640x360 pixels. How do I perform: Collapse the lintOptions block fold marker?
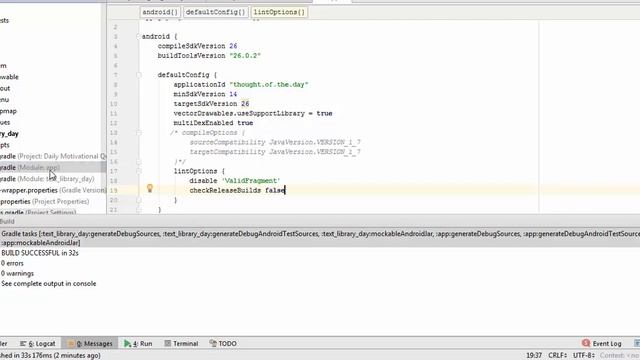pos(139,171)
